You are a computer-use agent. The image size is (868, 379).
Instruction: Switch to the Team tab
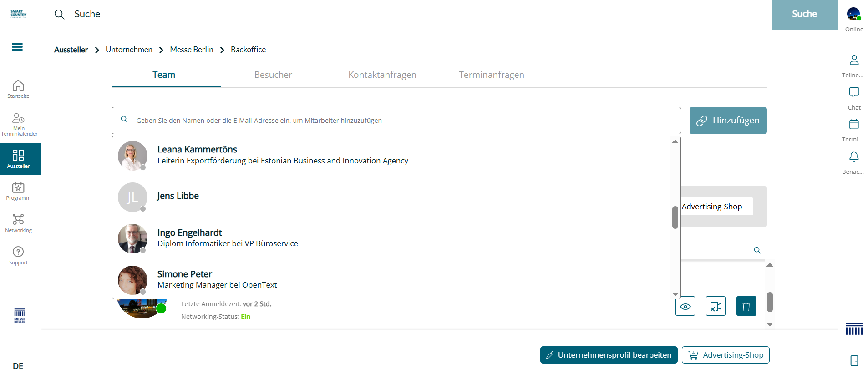point(164,75)
